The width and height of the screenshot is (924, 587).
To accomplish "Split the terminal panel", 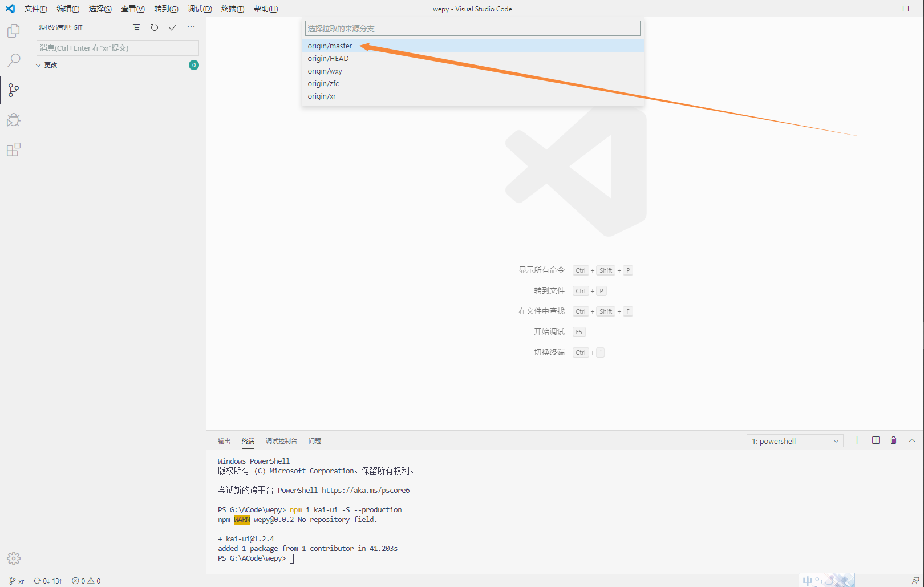I will (876, 440).
